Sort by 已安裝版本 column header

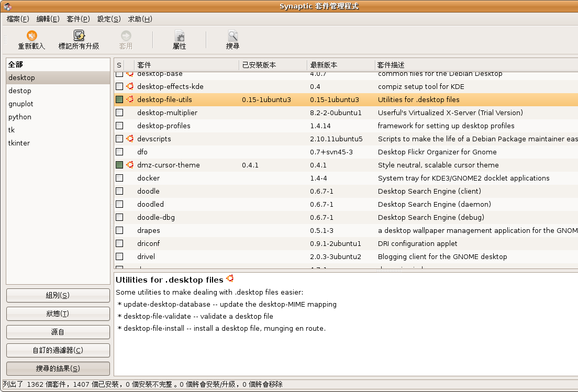[x=273, y=65]
